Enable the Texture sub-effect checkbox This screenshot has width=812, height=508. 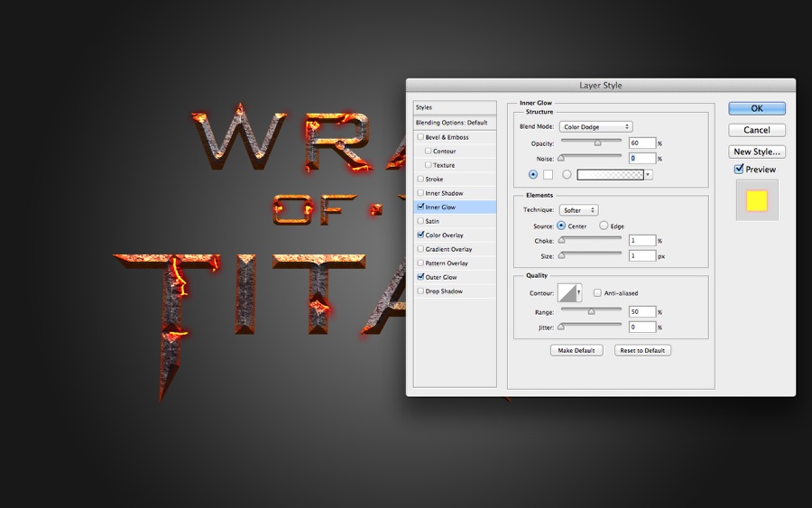pos(428,165)
